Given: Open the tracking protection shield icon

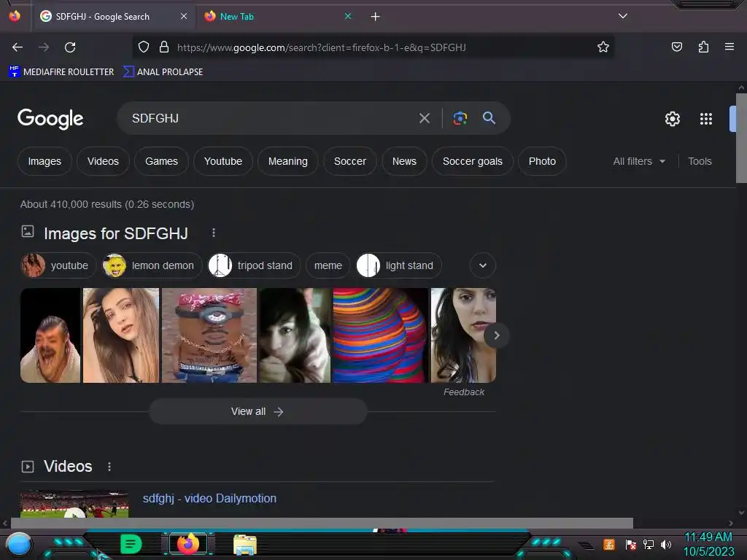Looking at the screenshot, I should 144,47.
